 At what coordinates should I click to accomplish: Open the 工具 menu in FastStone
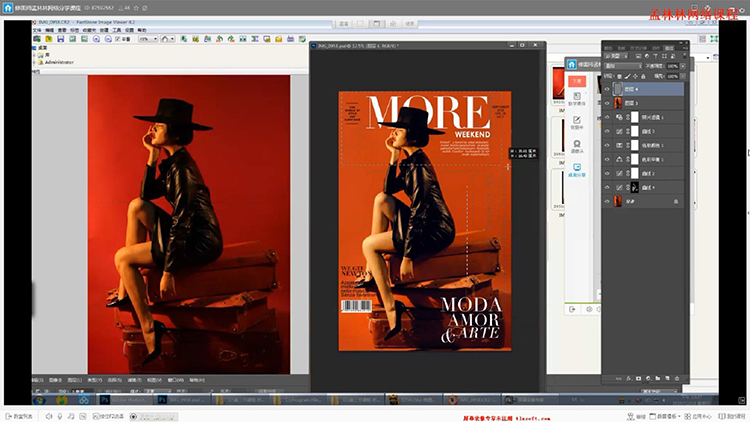[x=117, y=30]
